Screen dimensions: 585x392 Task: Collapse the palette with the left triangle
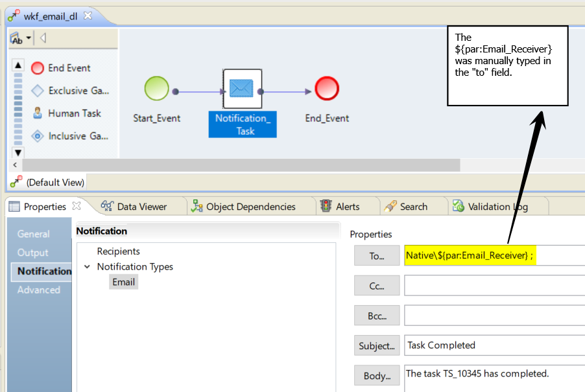[x=43, y=38]
